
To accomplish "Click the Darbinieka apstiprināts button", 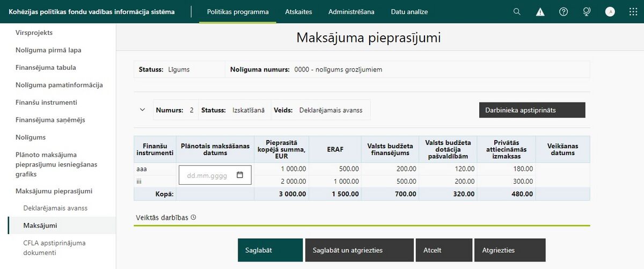I will pyautogui.click(x=532, y=110).
